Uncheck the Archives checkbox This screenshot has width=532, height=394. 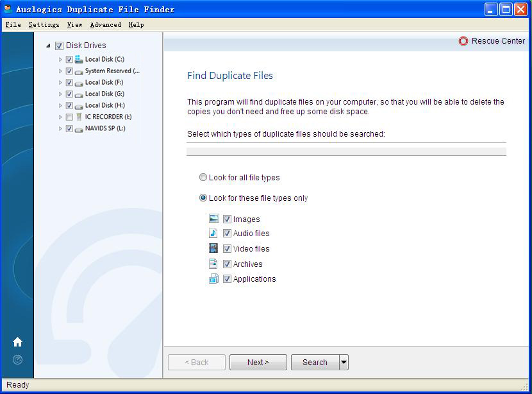tap(227, 264)
